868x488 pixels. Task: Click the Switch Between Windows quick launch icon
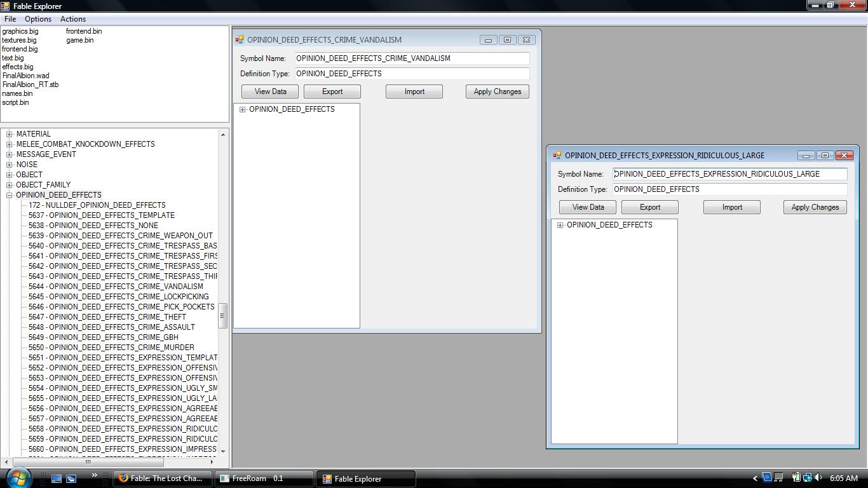(x=71, y=478)
